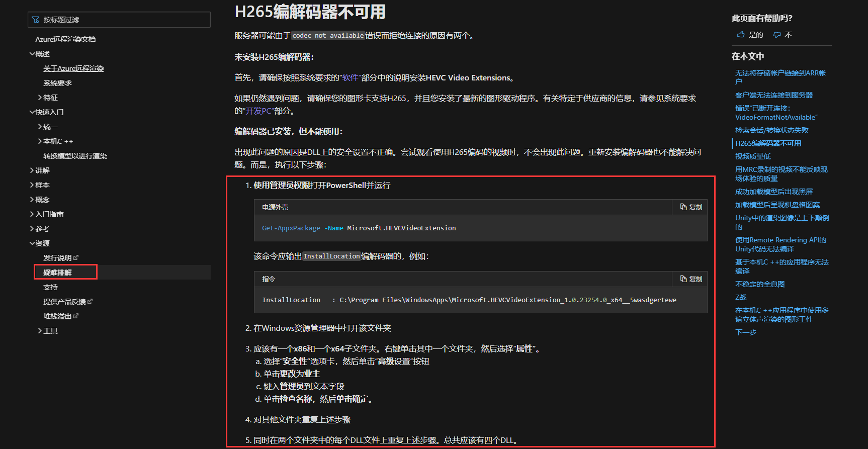The height and width of the screenshot is (449, 868).
Task: Jump to 视频质量低 in page contents
Action: [752, 156]
